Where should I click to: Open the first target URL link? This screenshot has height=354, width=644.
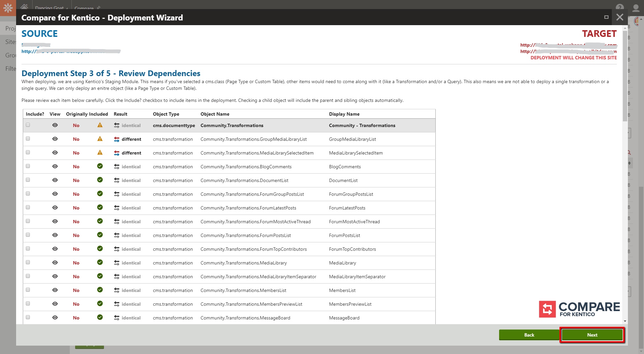tap(569, 45)
